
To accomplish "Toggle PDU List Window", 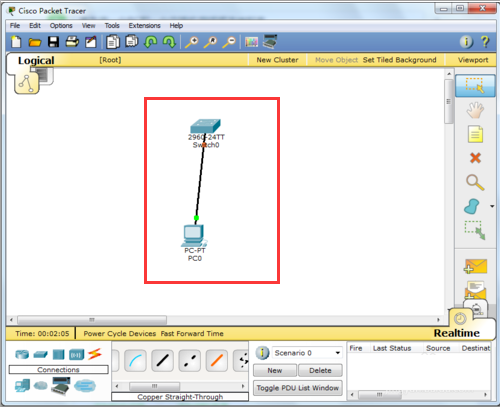I will pos(298,388).
